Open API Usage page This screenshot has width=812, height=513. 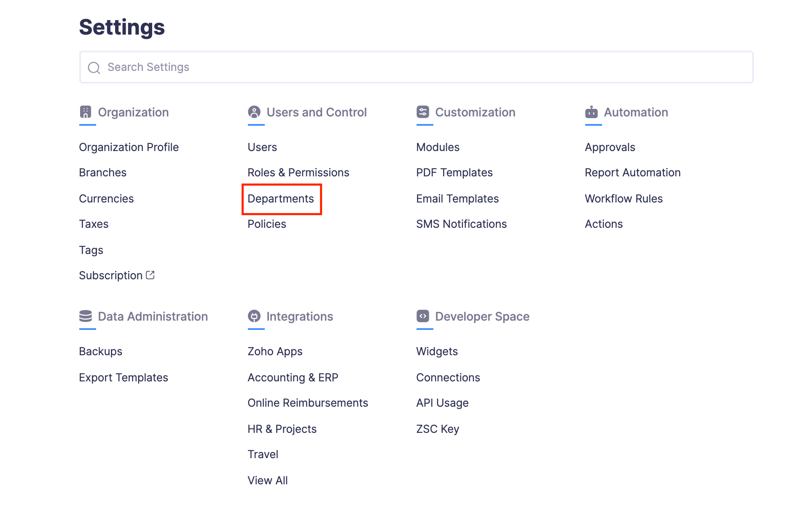[x=442, y=403]
